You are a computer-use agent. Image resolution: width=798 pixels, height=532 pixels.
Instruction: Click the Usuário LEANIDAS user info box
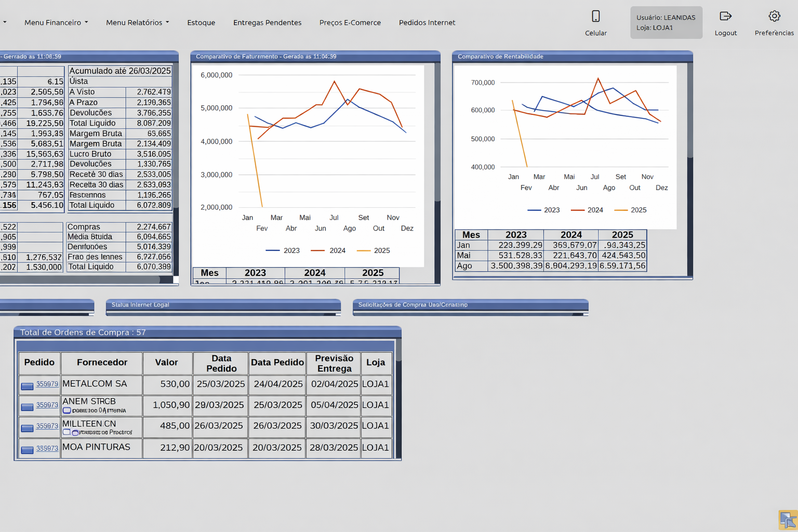click(666, 22)
